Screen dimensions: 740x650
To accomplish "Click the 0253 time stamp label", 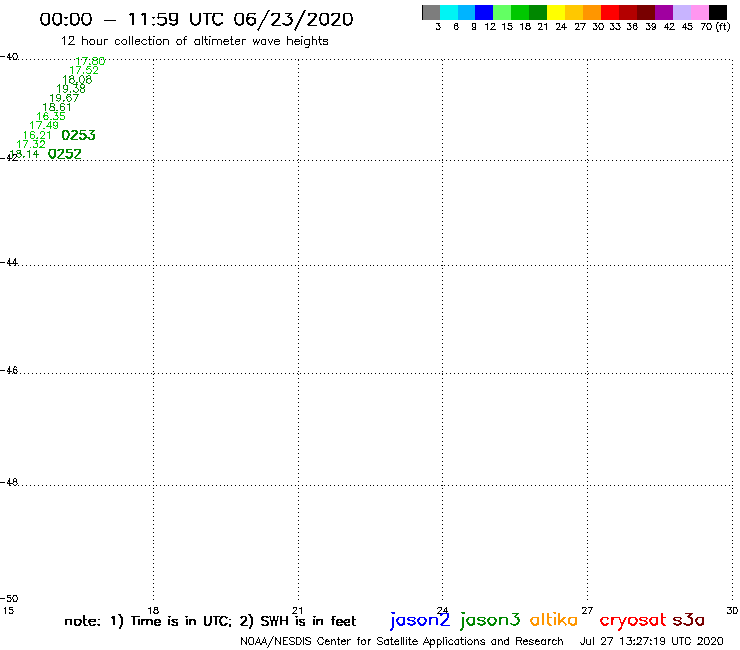I will 78,135.
